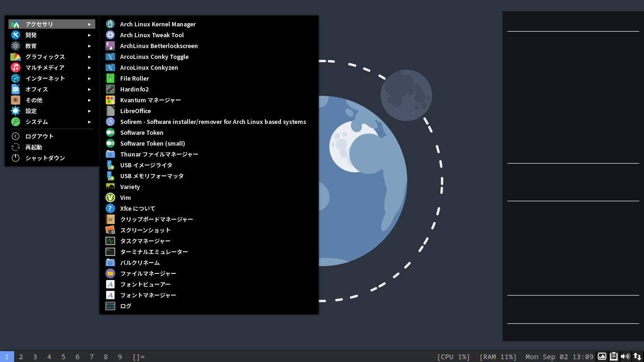This screenshot has width=644, height=362.
Task: Switch to workspace 5
Action: pyautogui.click(x=63, y=357)
